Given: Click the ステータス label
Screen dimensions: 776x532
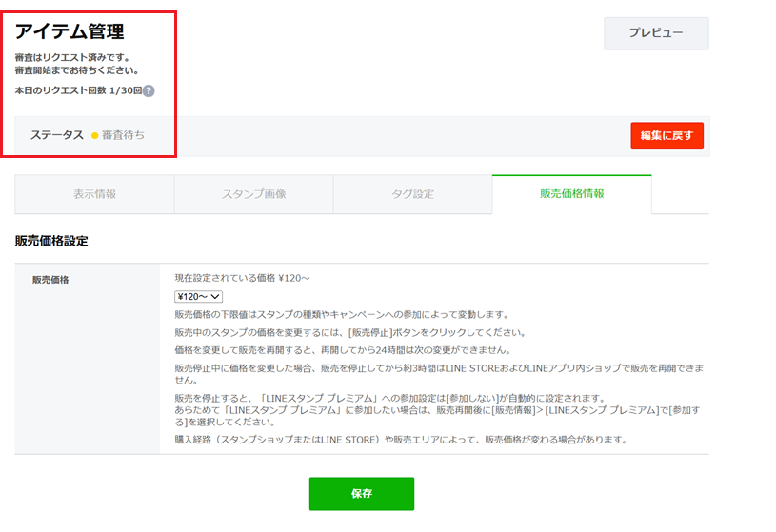Looking at the screenshot, I should (57, 135).
